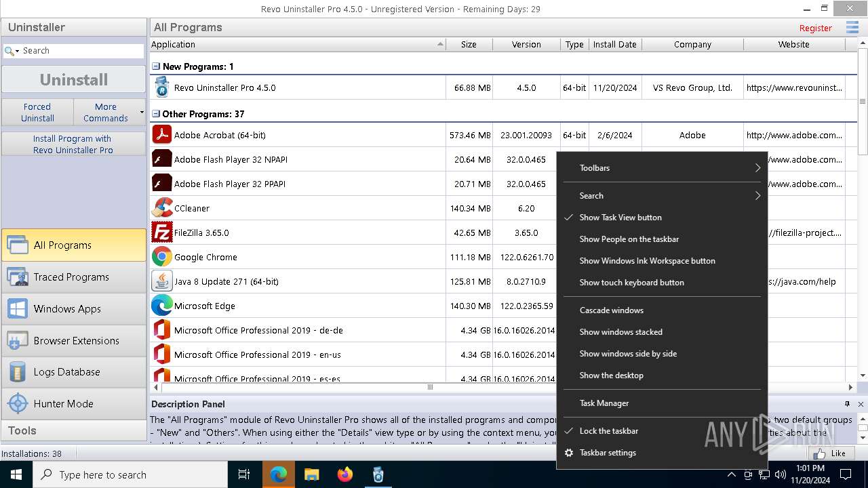Choose Cascade windows from context menu
Viewport: 868px width, 488px height.
(662, 310)
